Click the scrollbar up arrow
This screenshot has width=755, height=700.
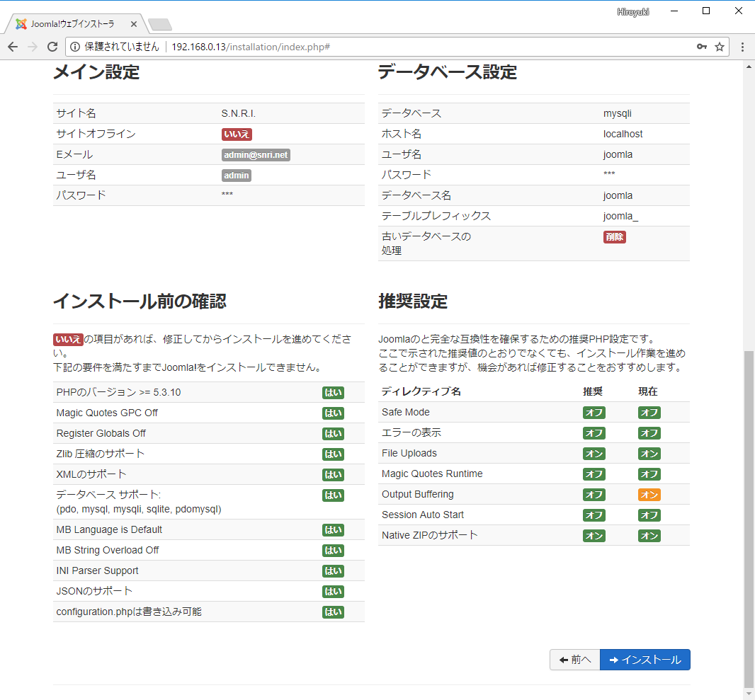749,67
